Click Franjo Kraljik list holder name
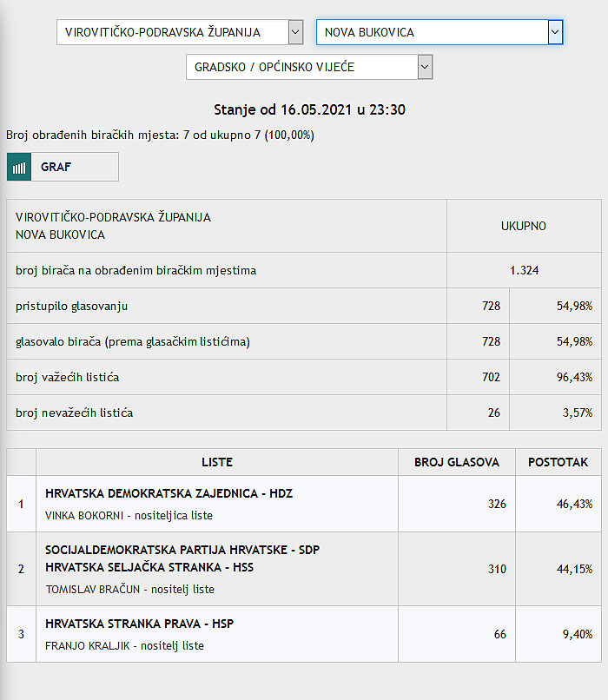The height and width of the screenshot is (700, 608). (x=88, y=646)
